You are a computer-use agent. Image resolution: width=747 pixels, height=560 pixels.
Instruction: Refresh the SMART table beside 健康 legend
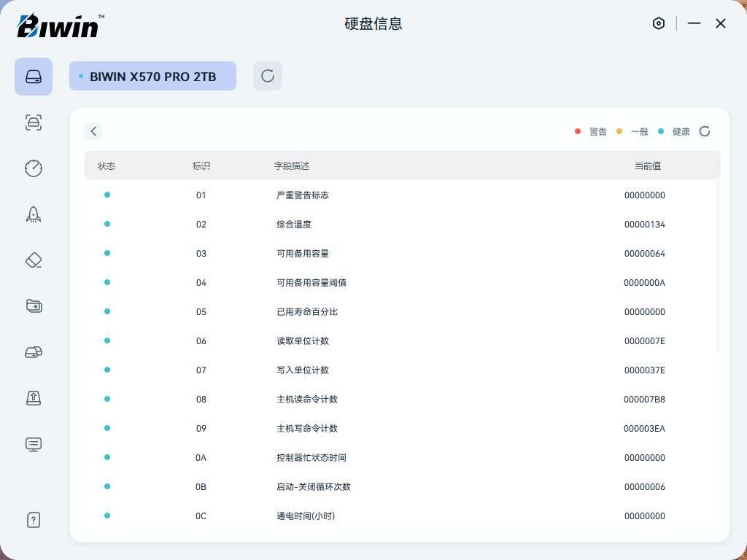click(705, 131)
